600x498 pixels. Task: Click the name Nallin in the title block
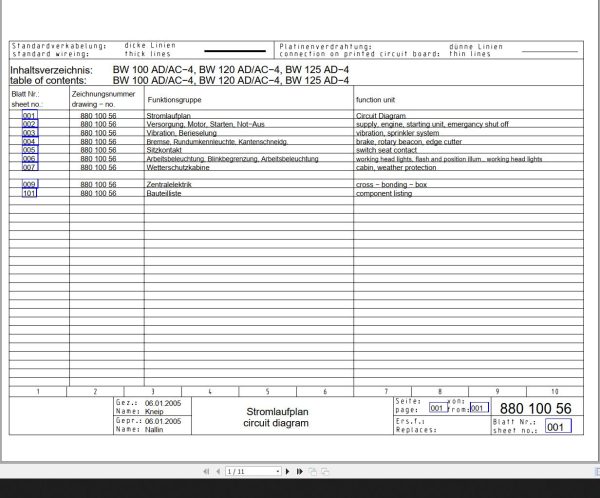click(x=154, y=429)
